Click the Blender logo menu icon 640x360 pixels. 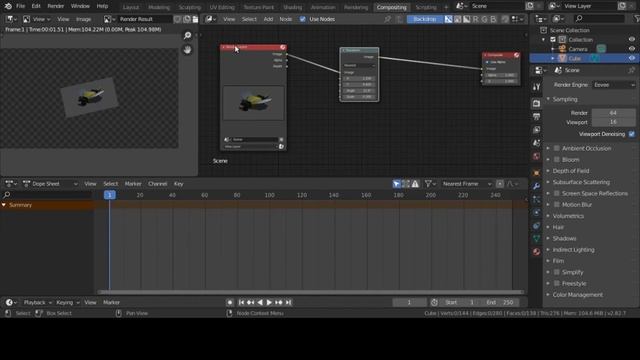(x=8, y=6)
